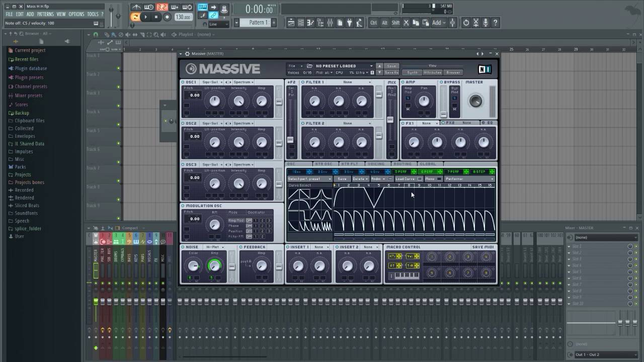Switch Massive to Synth view
The height and width of the screenshot is (362, 644).
[412, 72]
